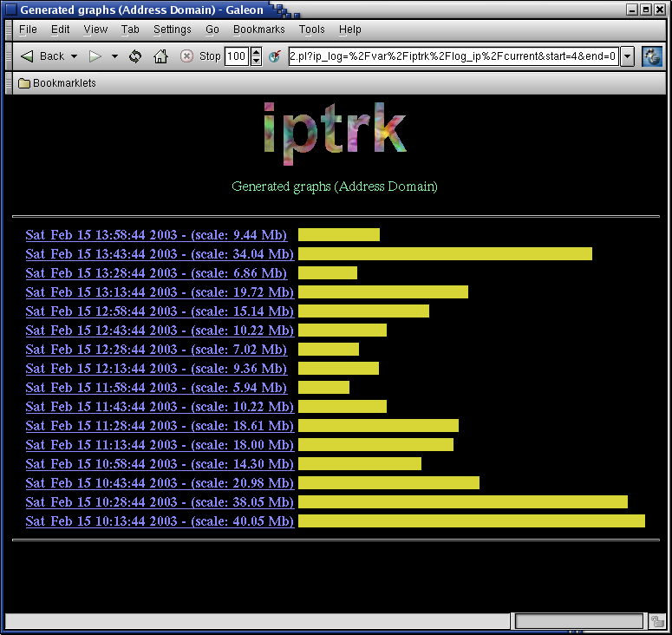672x635 pixels.
Task: Open the View menu
Action: point(95,29)
